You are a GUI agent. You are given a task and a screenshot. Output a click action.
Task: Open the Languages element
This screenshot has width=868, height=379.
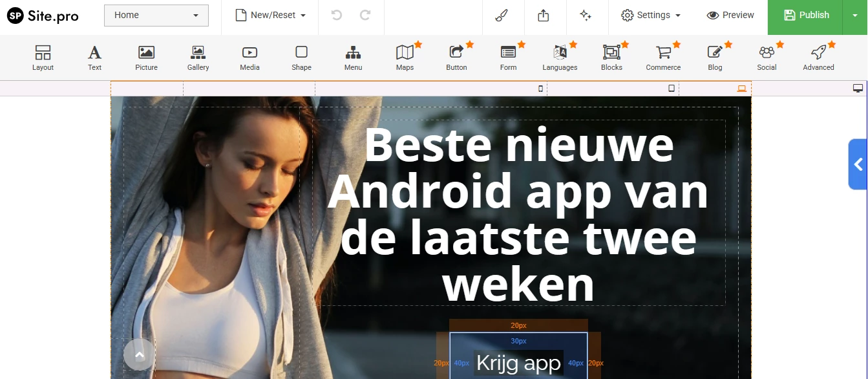click(560, 57)
